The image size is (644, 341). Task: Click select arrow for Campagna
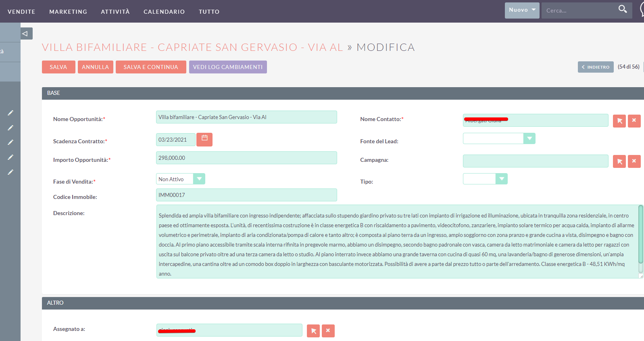point(619,161)
